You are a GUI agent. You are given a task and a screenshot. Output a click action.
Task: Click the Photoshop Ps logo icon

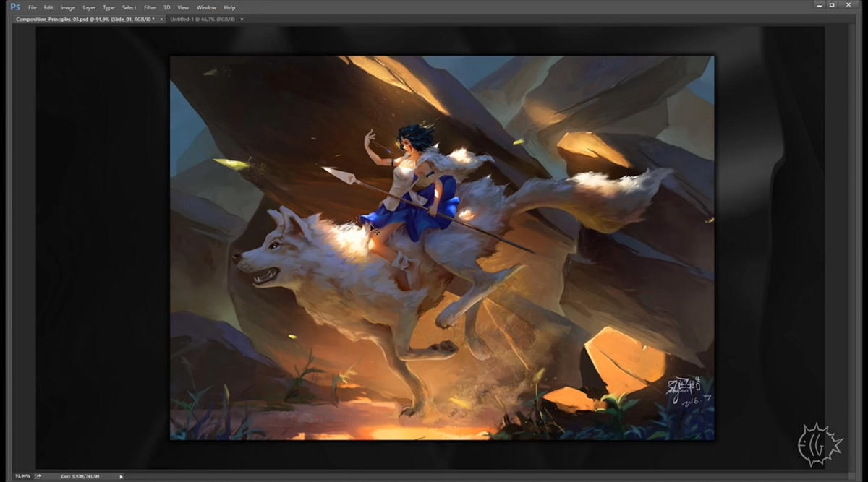point(14,7)
